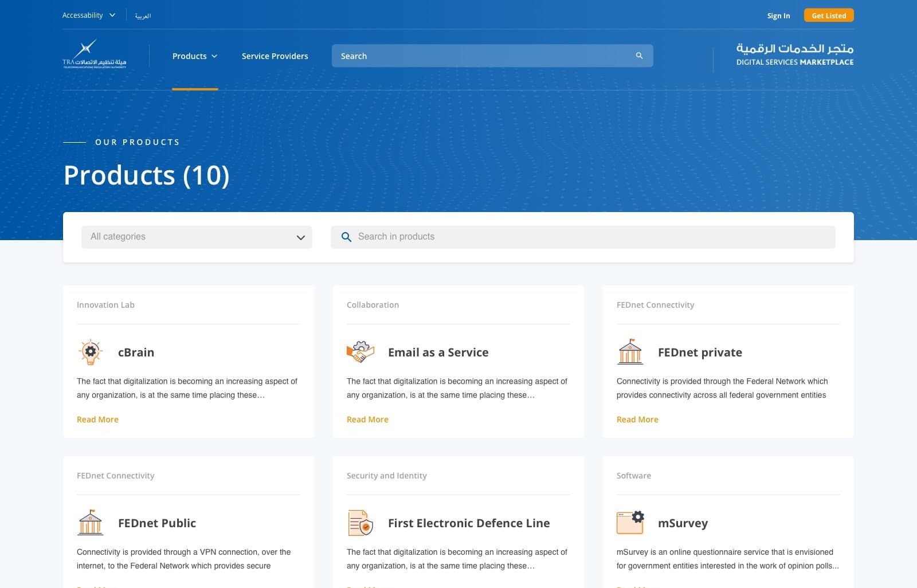This screenshot has height=588, width=917.
Task: Click the Search in products field
Action: 583,237
